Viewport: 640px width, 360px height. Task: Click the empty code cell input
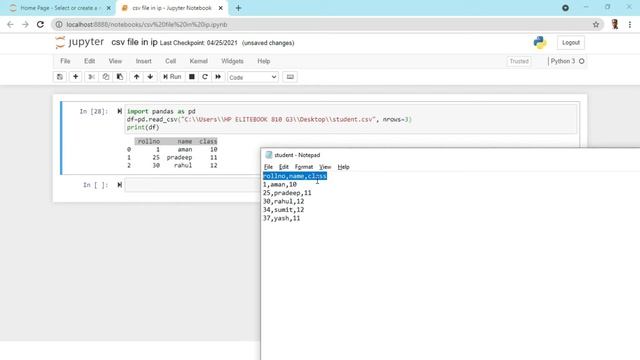[192, 185]
